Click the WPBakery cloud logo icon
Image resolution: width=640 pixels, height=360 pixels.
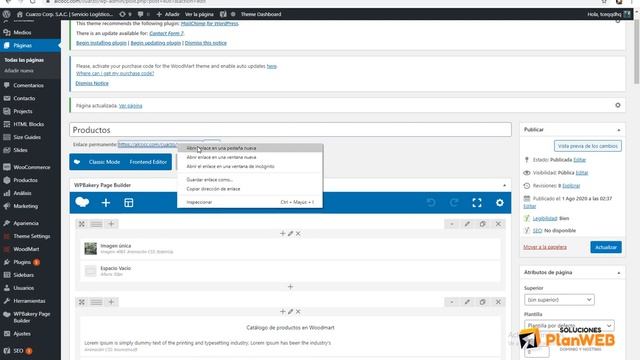[82, 202]
